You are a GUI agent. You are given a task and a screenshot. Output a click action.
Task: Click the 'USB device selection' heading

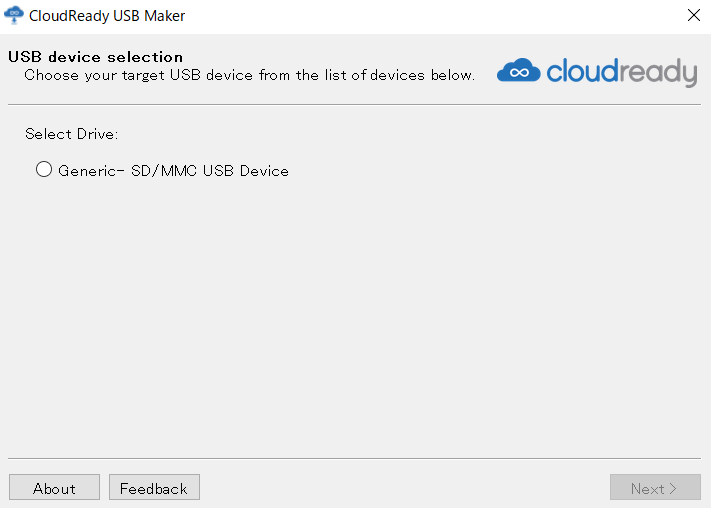[x=95, y=57]
